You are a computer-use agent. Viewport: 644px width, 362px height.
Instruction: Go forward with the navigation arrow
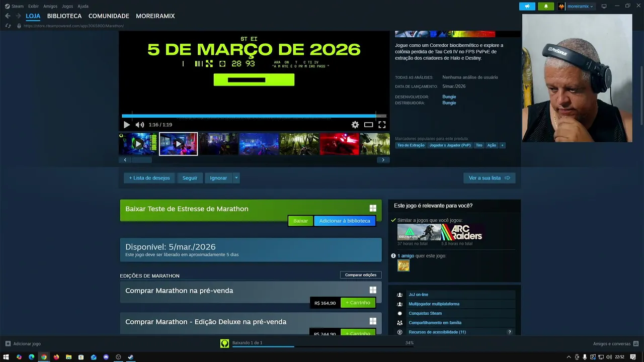tap(18, 16)
